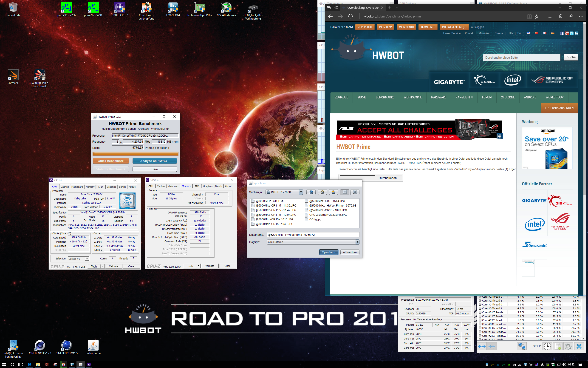
Task: Select file 'OCrig.jpg' in the file list
Action: (313, 219)
